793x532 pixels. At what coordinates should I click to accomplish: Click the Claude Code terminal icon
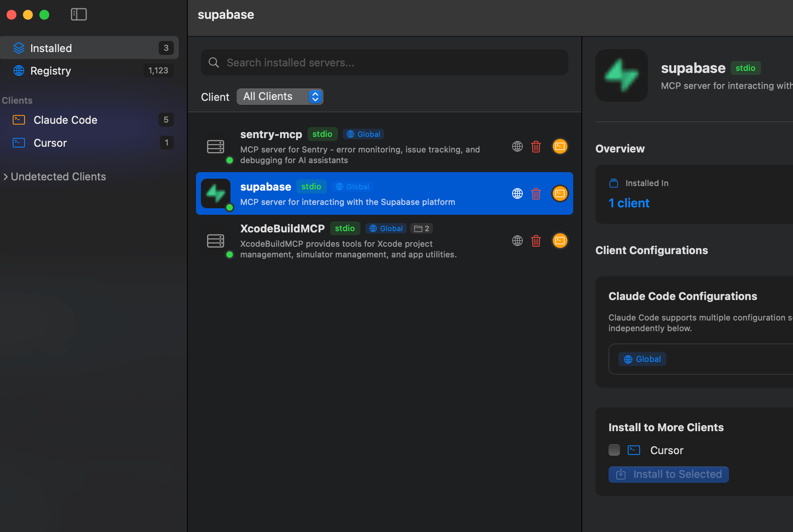pyautogui.click(x=18, y=120)
